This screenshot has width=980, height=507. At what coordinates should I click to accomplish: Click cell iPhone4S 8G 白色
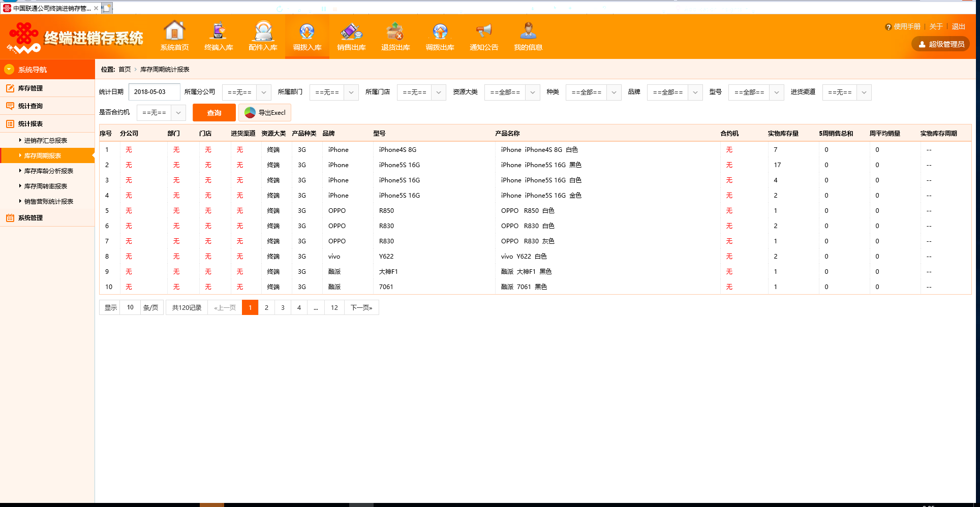[539, 149]
